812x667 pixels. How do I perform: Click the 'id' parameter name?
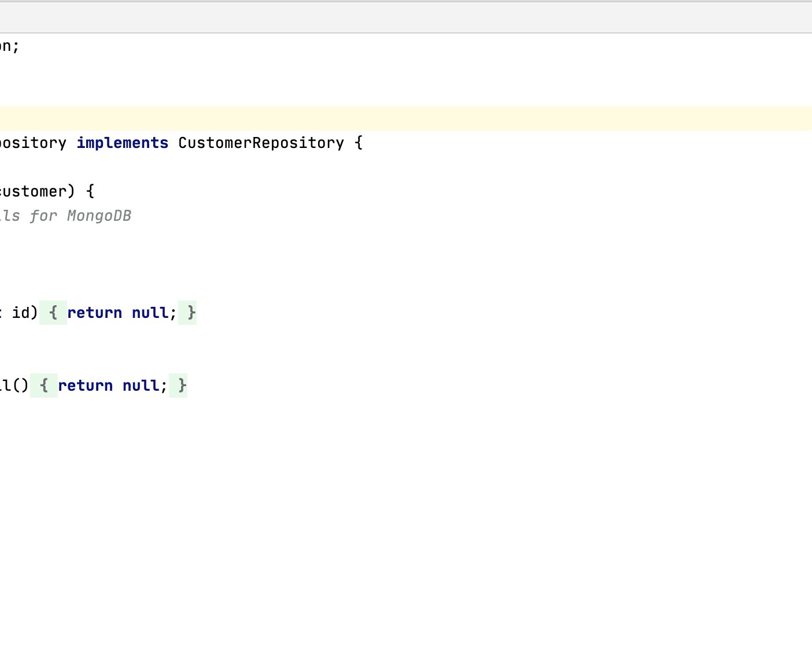21,313
